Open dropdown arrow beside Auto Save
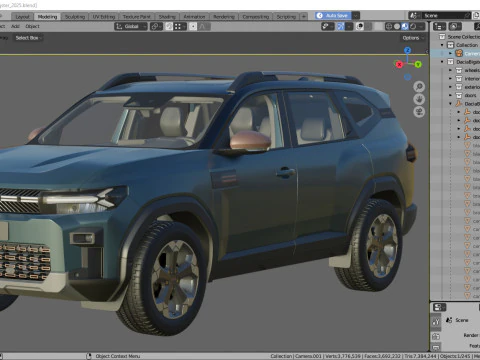480x360 pixels. point(356,15)
